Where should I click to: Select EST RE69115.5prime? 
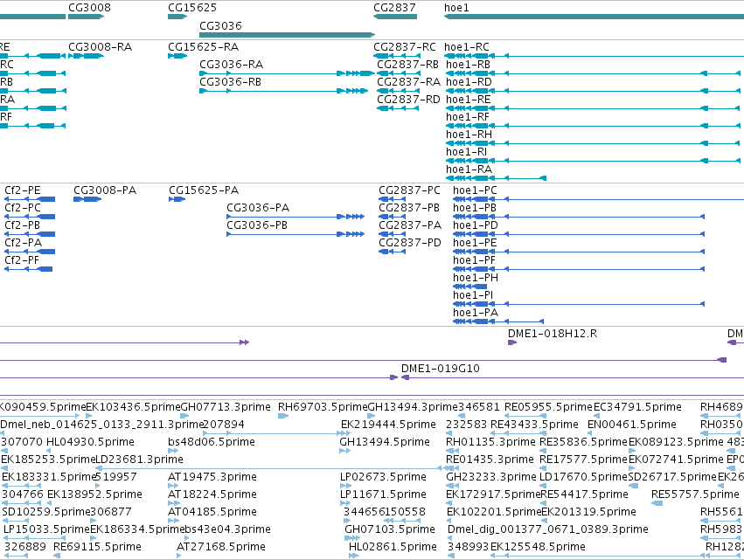tap(97, 548)
